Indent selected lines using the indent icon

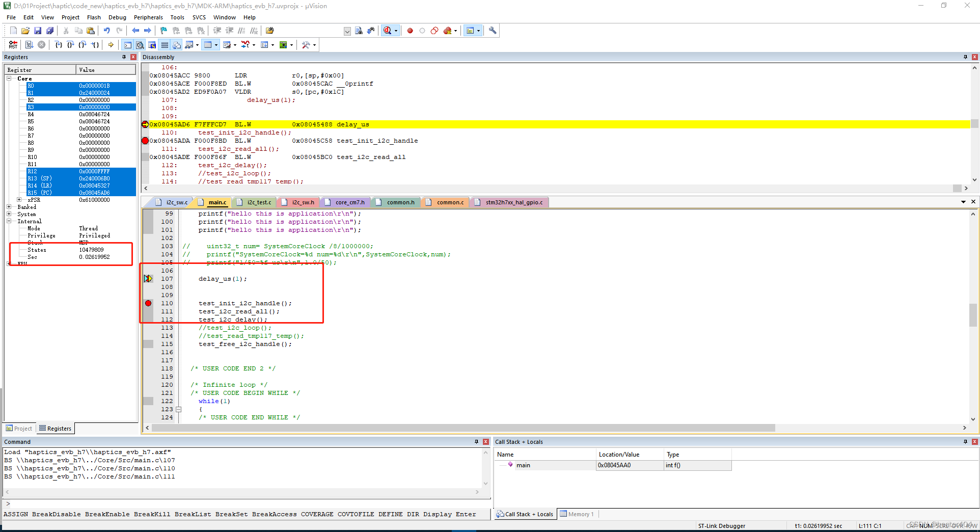[217, 31]
